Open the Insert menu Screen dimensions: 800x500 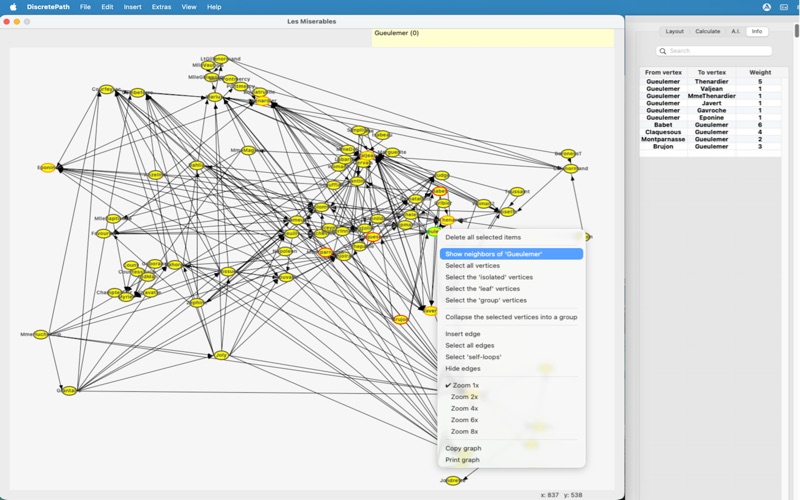tap(132, 7)
